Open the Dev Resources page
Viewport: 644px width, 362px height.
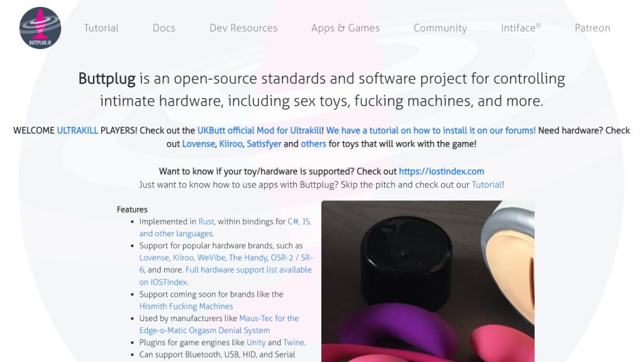(x=243, y=28)
